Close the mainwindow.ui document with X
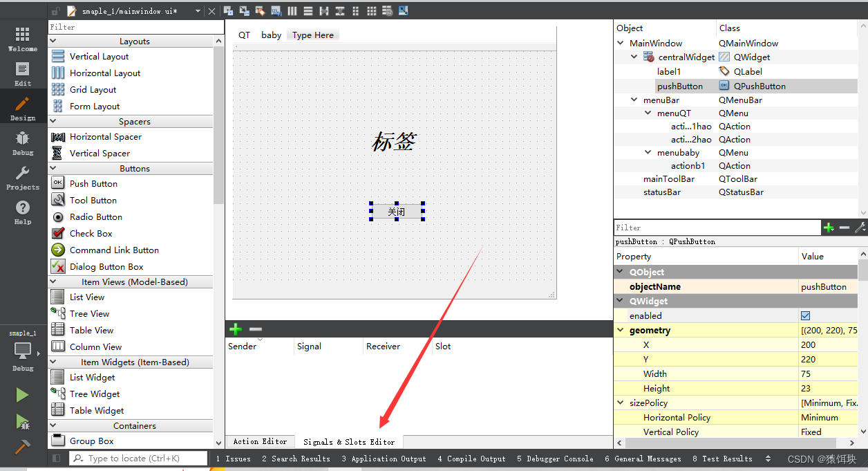Viewport: 868px width, 471px height. coord(211,11)
